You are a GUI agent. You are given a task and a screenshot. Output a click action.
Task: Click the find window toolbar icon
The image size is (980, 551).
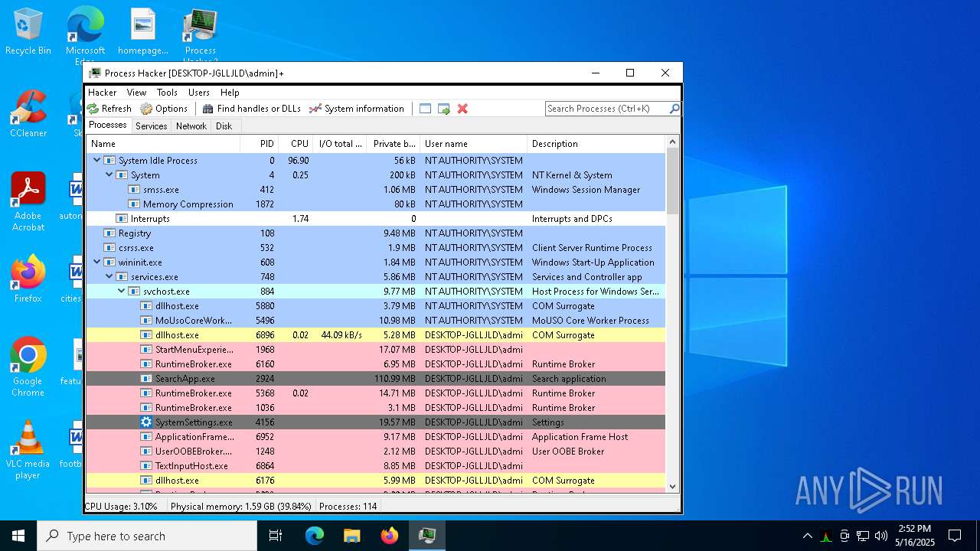(426, 109)
